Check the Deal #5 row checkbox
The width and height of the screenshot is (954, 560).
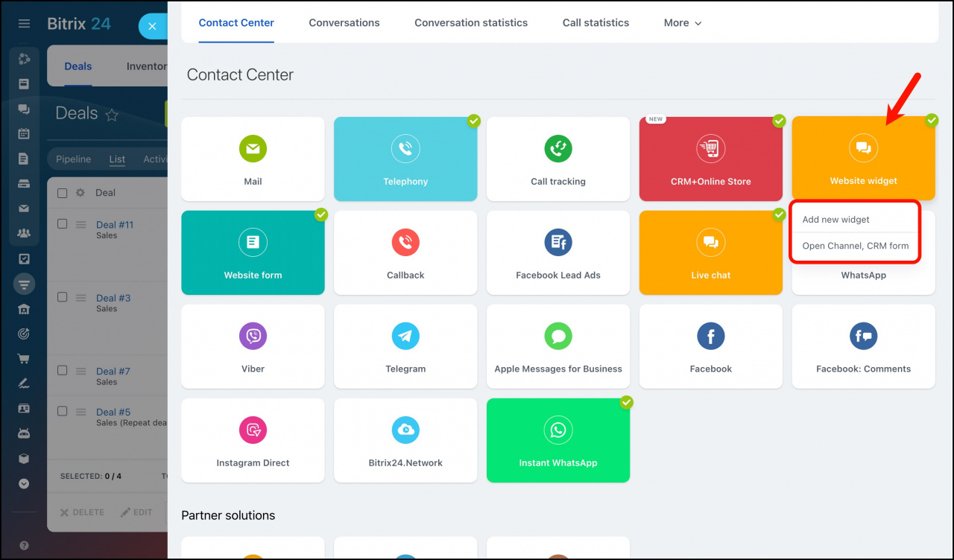(x=63, y=411)
